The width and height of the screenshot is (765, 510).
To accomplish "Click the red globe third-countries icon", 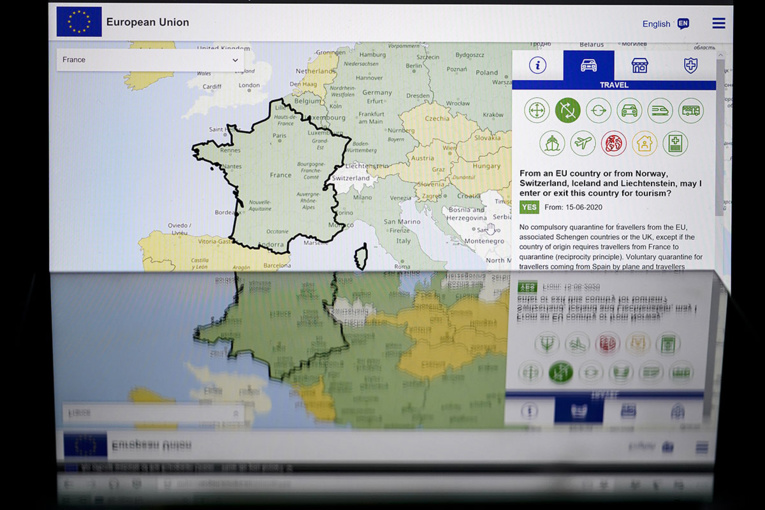I will (613, 143).
